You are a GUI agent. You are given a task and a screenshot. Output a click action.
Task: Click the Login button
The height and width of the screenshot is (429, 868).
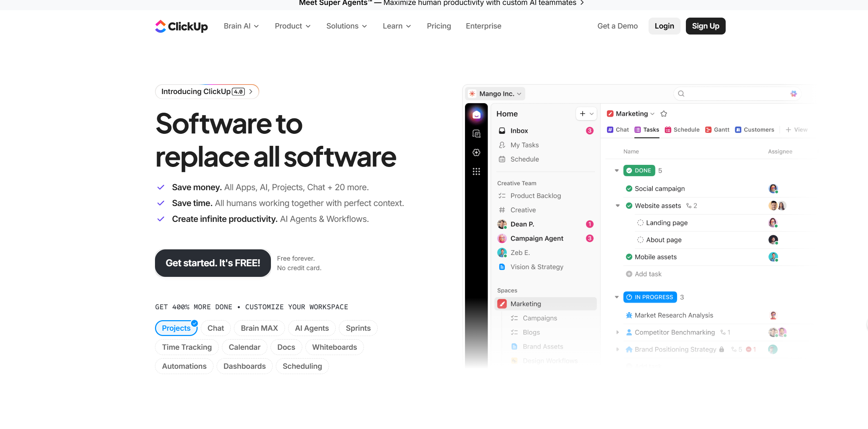664,26
